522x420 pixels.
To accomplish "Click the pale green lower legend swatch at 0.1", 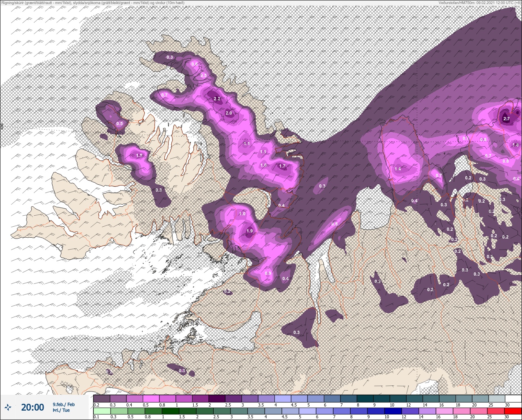I will tap(102, 411).
